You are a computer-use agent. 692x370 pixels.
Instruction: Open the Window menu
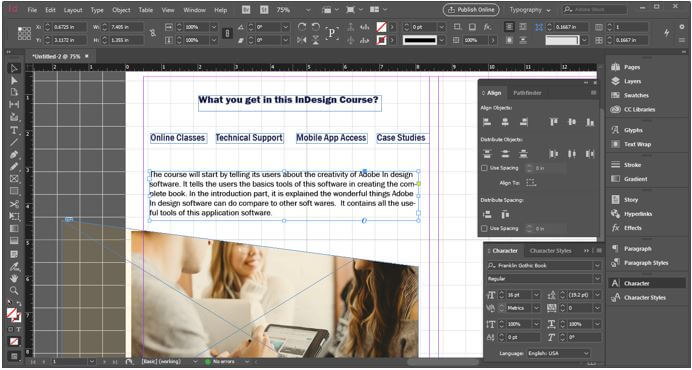click(194, 10)
